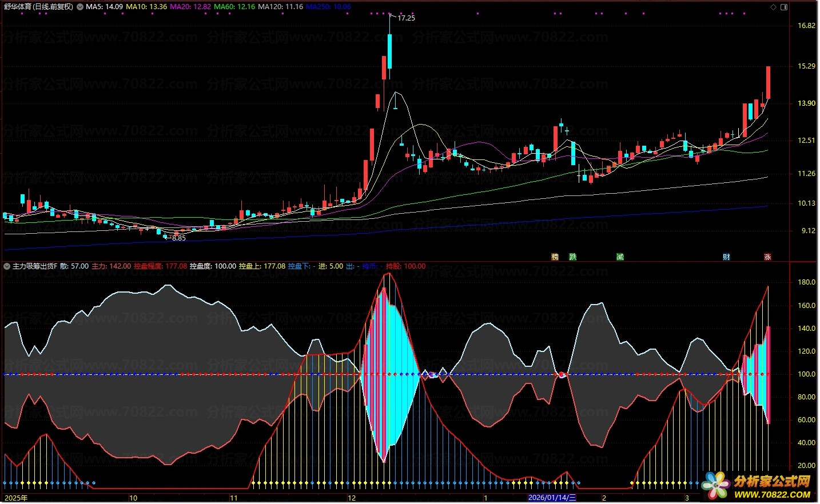Click the 跌 event marker icon
The image size is (820, 504).
[573, 257]
